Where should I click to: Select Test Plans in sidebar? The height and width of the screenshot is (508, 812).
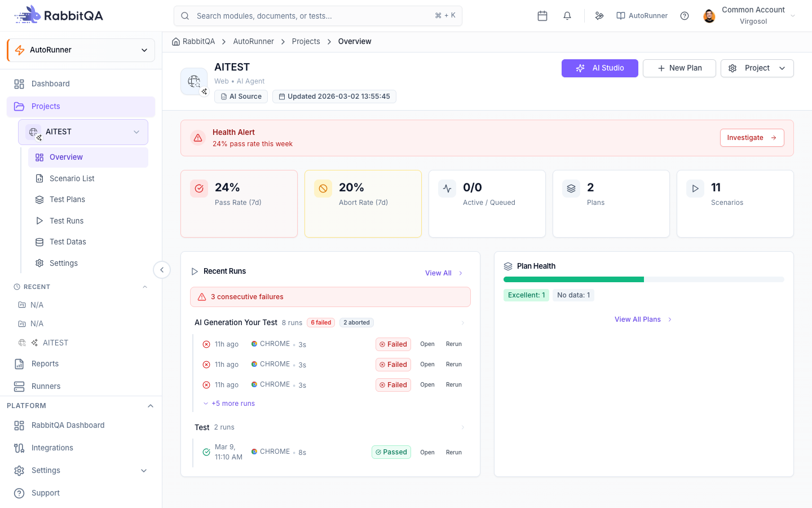point(88,200)
